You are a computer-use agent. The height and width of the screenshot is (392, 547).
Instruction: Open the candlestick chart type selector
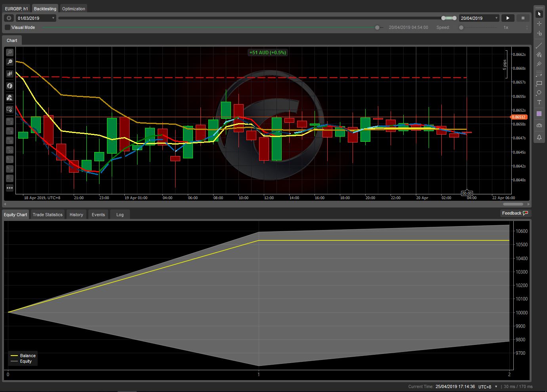click(x=10, y=74)
